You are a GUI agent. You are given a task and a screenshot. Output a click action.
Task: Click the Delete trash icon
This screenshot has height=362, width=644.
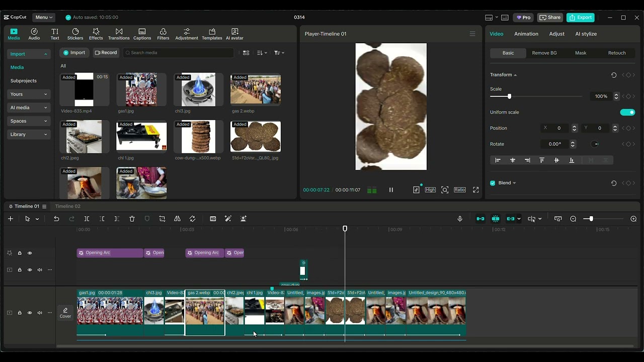coord(132,219)
